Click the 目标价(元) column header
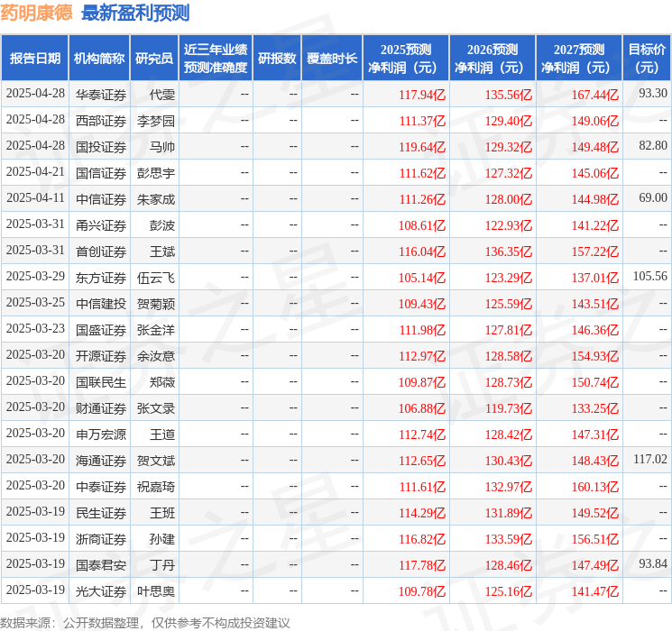The height and width of the screenshot is (631, 672). click(647, 59)
